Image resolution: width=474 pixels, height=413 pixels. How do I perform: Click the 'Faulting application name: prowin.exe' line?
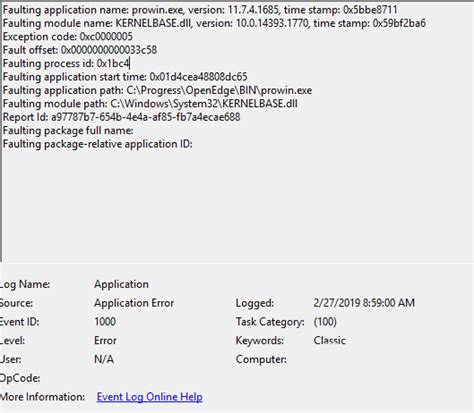click(200, 10)
